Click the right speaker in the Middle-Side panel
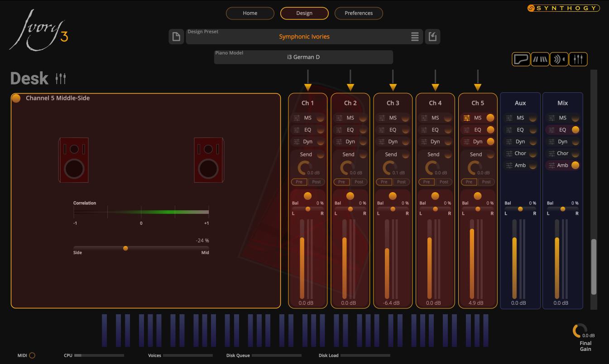Screen dimensions: 609x364 point(208,160)
